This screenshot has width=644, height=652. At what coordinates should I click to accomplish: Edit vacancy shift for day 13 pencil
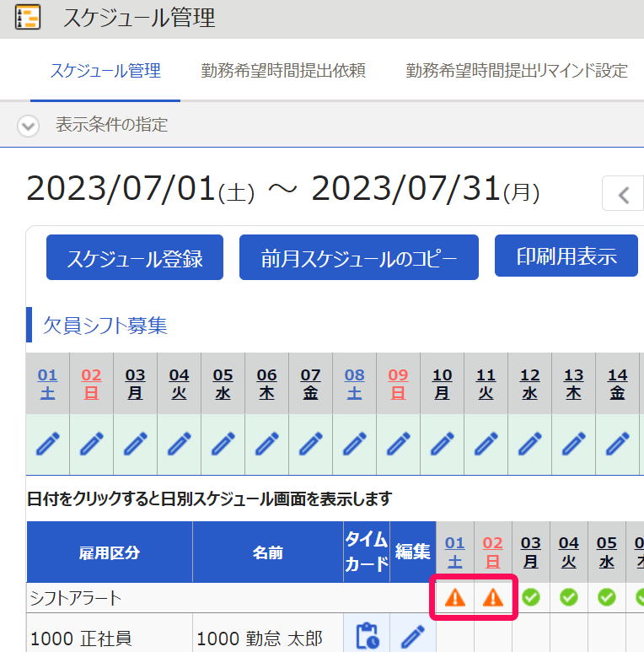click(574, 444)
